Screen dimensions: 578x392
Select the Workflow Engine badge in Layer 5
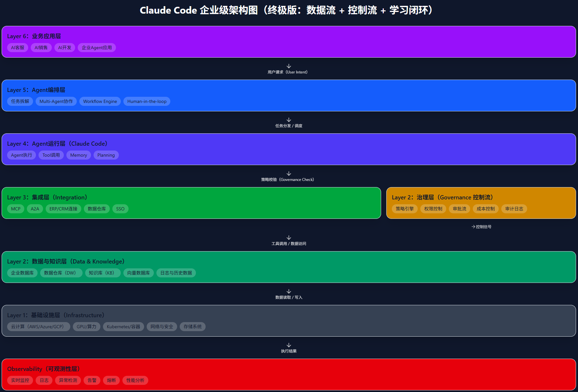click(x=100, y=101)
